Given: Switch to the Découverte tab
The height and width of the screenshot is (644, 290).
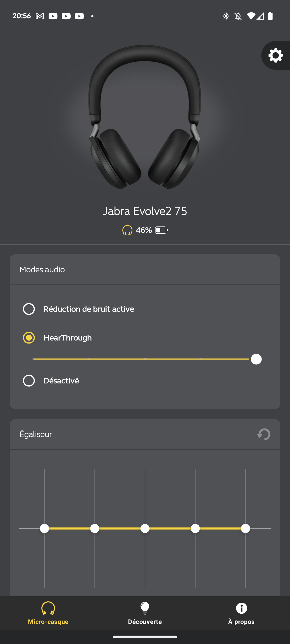Looking at the screenshot, I should point(145,613).
